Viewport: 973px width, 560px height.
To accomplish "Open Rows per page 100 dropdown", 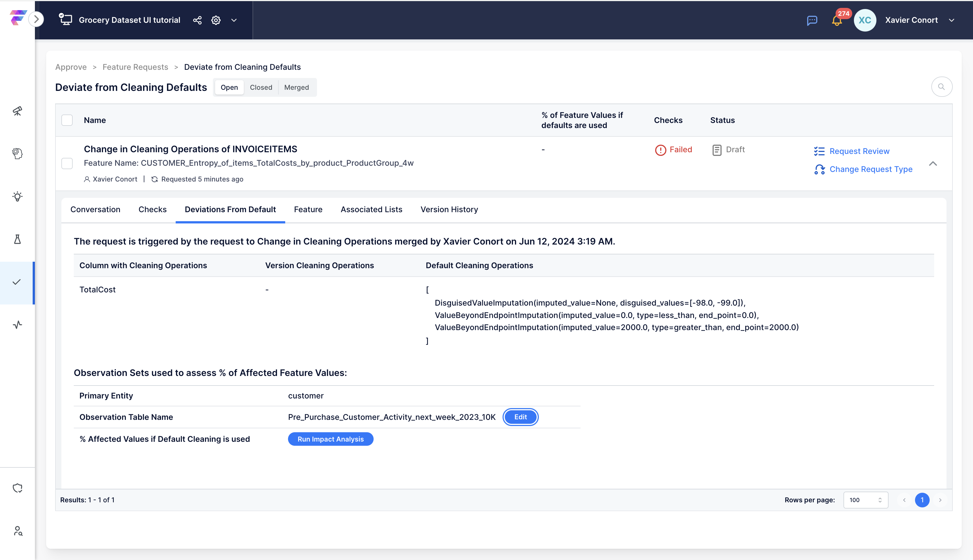I will pyautogui.click(x=866, y=500).
